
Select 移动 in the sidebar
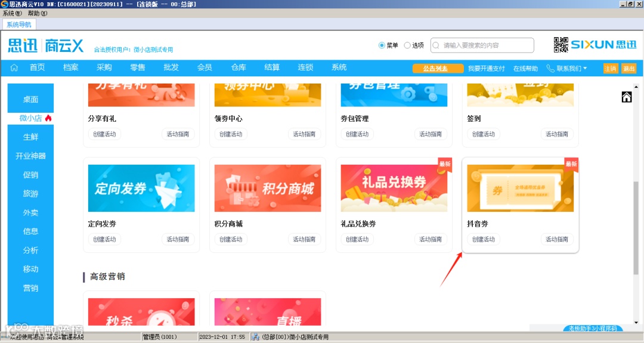30,269
